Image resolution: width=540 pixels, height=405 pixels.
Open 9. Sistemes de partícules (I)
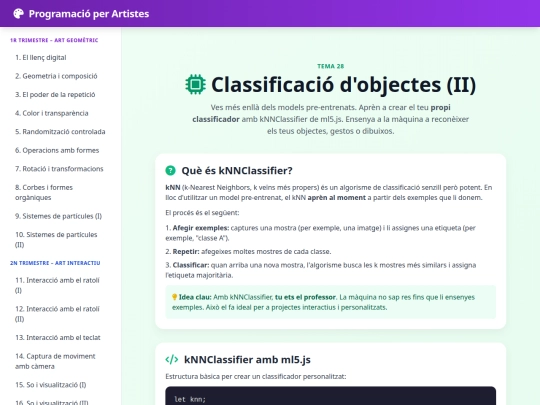click(60, 216)
